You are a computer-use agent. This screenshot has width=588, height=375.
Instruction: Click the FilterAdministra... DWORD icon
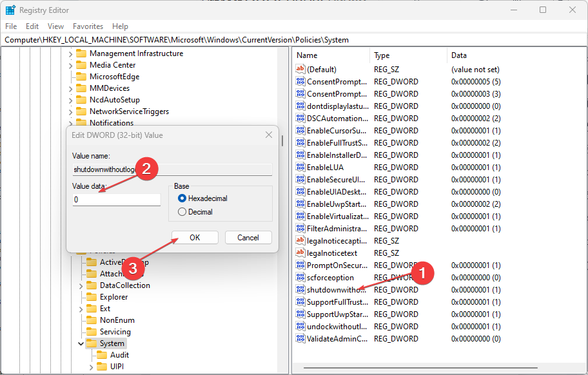tap(300, 228)
